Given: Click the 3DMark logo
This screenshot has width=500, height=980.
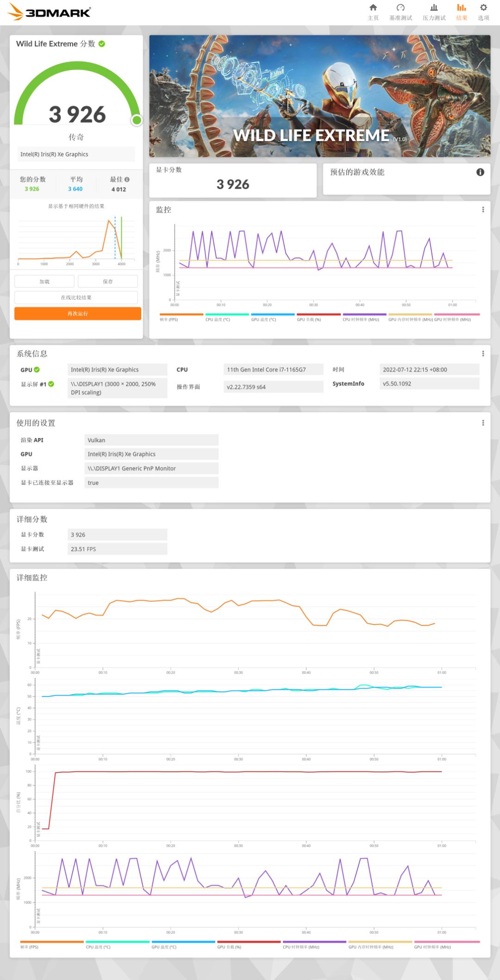Looking at the screenshot, I should pyautogui.click(x=50, y=12).
